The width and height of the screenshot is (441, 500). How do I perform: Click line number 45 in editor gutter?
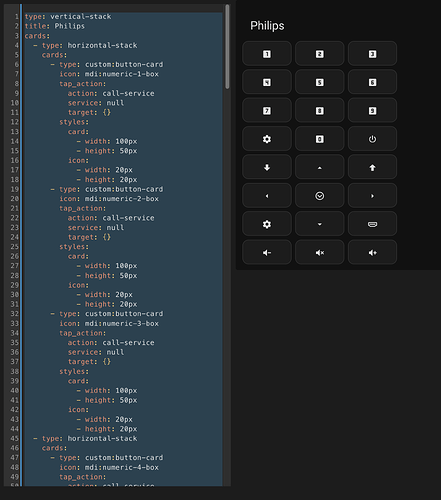tap(14, 438)
